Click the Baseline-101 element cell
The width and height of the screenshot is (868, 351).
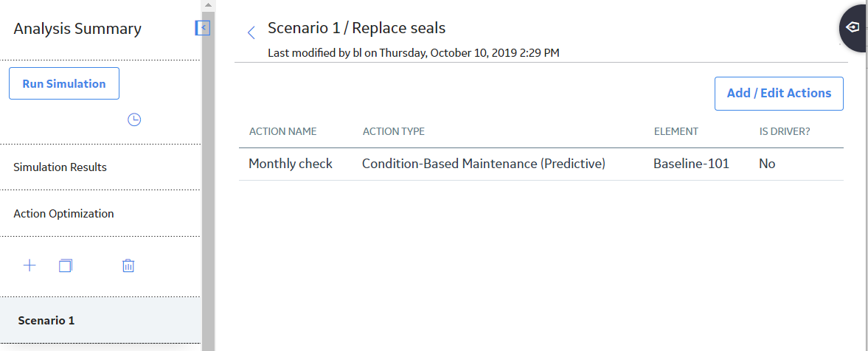point(692,164)
